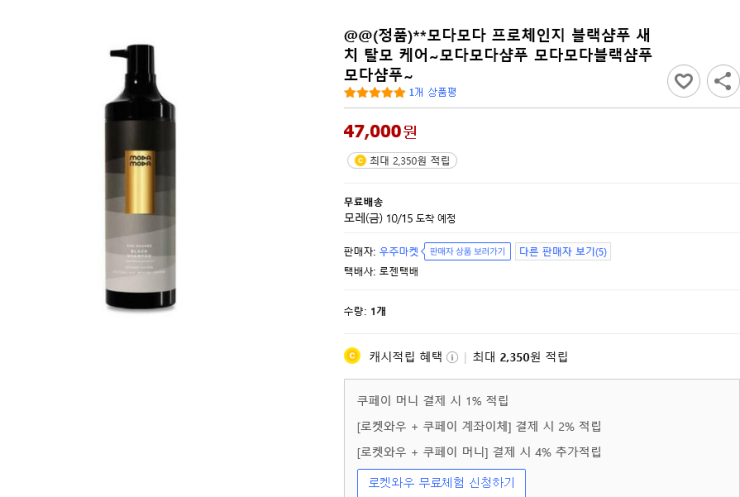The image size is (740, 497).
Task: Click the share icon button
Action: pyautogui.click(x=723, y=81)
